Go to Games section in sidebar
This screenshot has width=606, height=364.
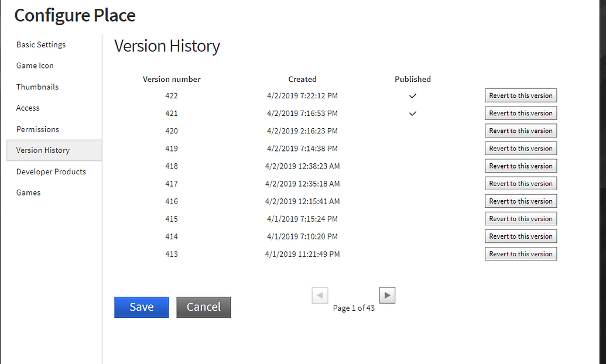28,193
